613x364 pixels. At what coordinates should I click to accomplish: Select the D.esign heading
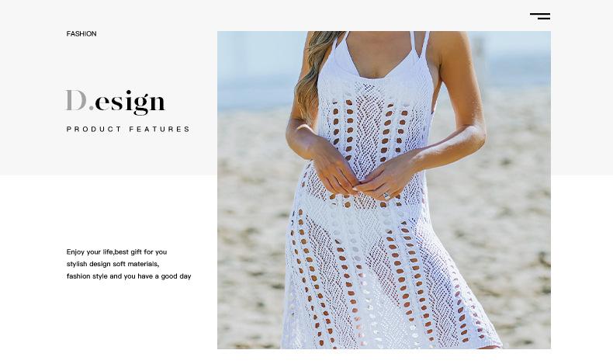pos(116,102)
